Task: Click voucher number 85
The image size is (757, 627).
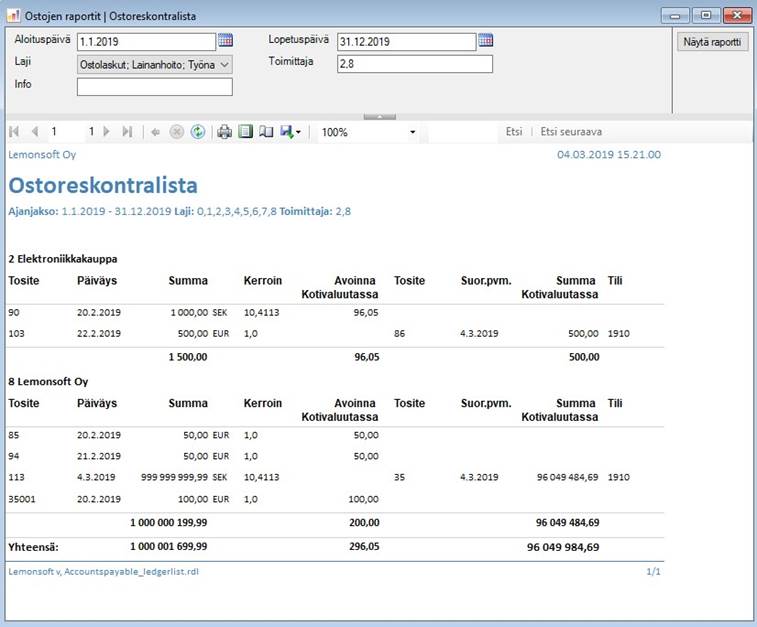Action: point(14,435)
